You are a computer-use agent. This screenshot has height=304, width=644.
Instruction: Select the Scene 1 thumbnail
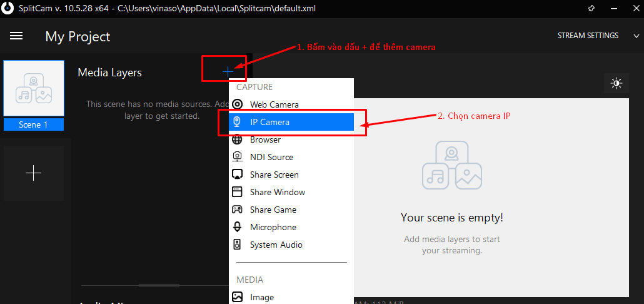point(34,89)
